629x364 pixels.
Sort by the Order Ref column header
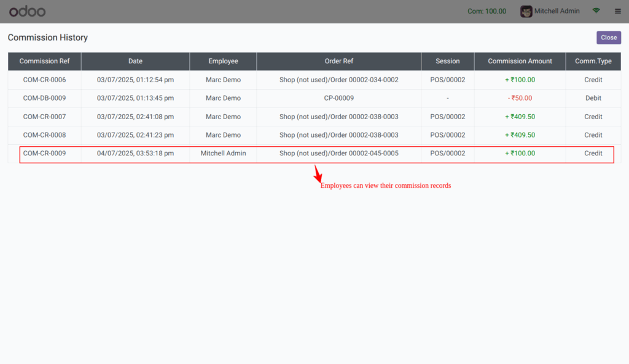pos(339,61)
